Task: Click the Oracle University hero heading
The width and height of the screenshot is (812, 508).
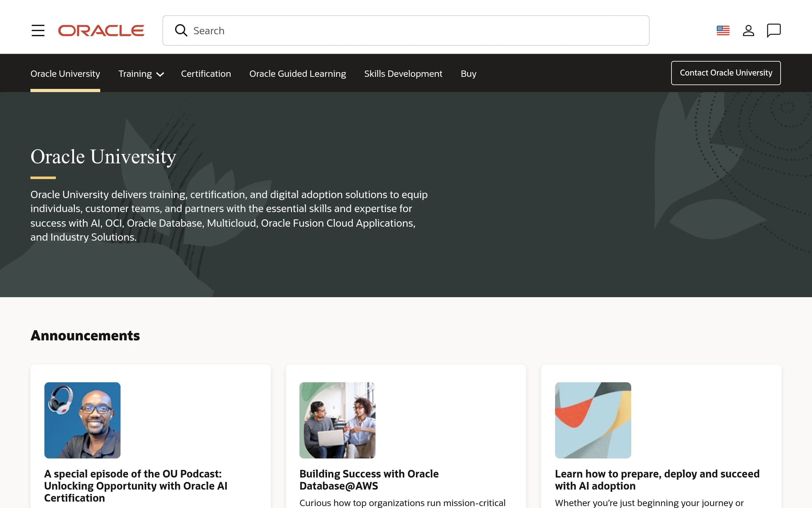Action: [x=103, y=157]
